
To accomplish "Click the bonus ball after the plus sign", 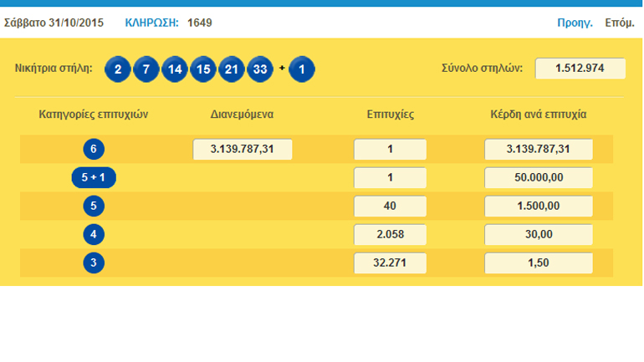I will click(x=302, y=69).
